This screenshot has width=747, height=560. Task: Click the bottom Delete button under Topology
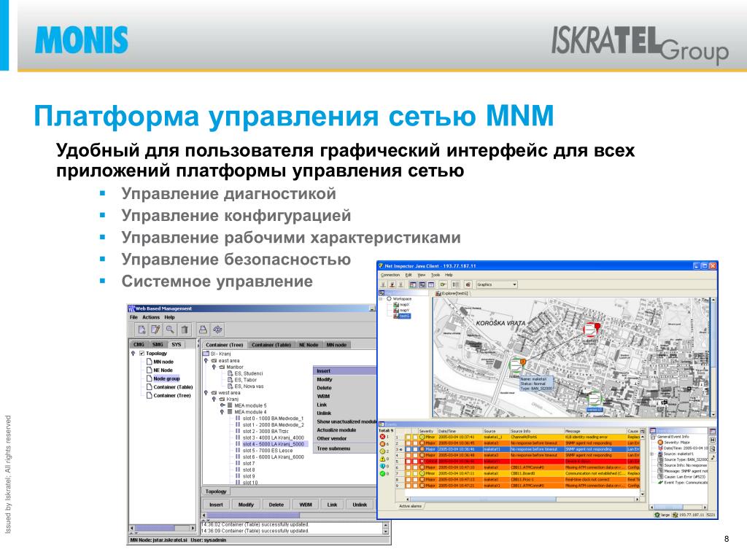click(276, 505)
